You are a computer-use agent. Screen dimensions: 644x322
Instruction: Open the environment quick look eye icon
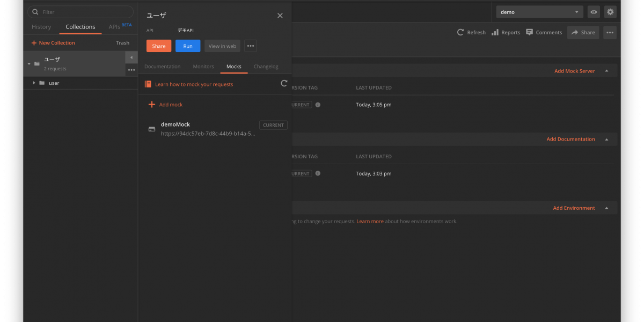(594, 12)
